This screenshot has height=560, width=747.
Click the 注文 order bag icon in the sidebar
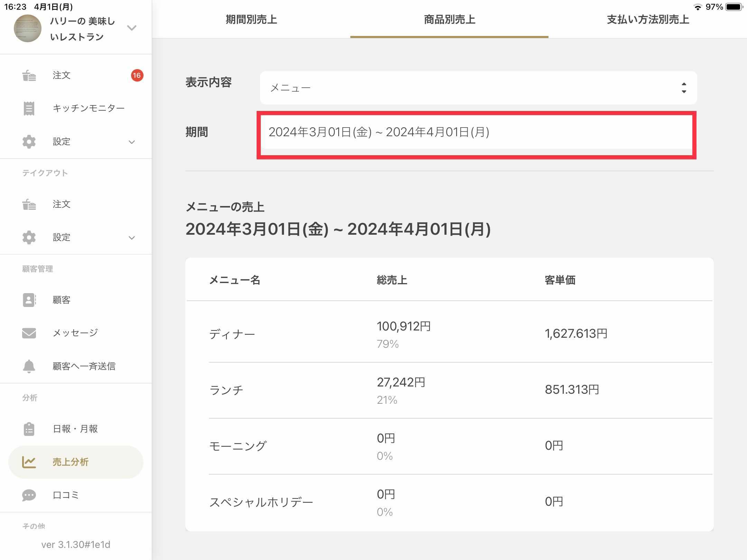29,75
